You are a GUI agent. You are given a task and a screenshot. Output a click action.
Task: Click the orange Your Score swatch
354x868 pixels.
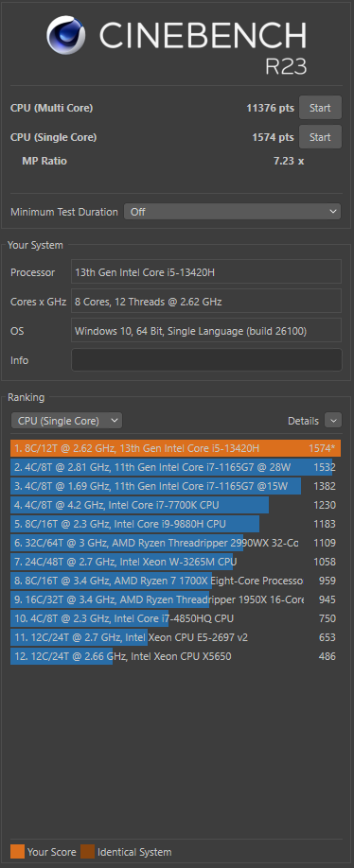(x=17, y=851)
